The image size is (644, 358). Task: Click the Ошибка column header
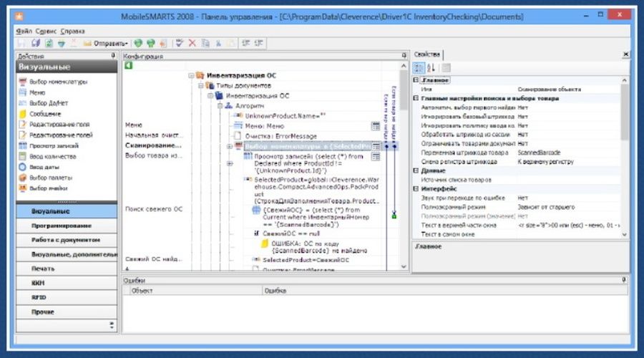pos(445,291)
